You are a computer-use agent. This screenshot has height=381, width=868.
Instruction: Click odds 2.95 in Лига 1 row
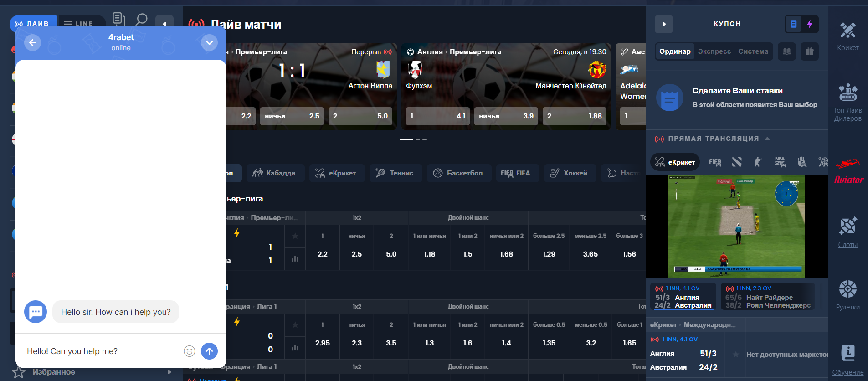coord(323,343)
